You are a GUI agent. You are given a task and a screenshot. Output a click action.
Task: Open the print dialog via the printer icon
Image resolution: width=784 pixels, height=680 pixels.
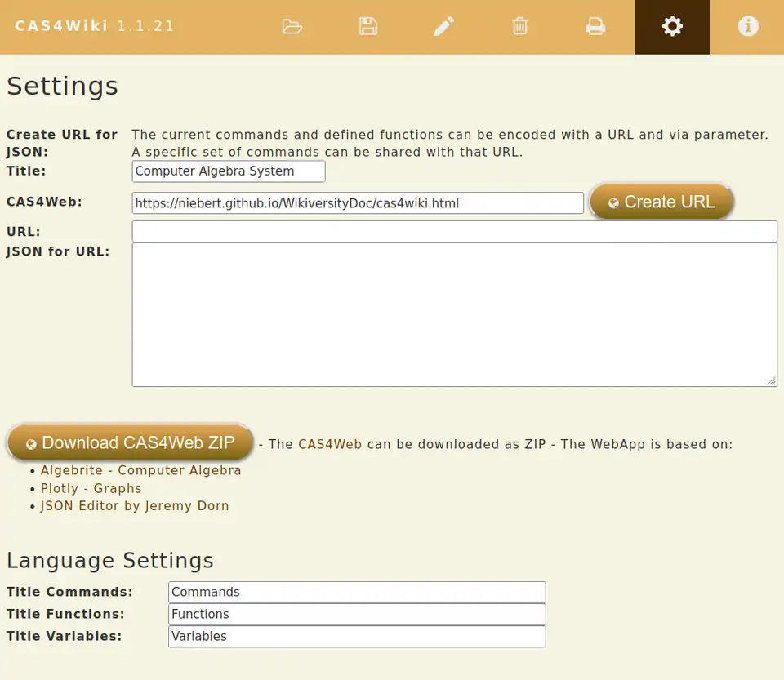595,26
